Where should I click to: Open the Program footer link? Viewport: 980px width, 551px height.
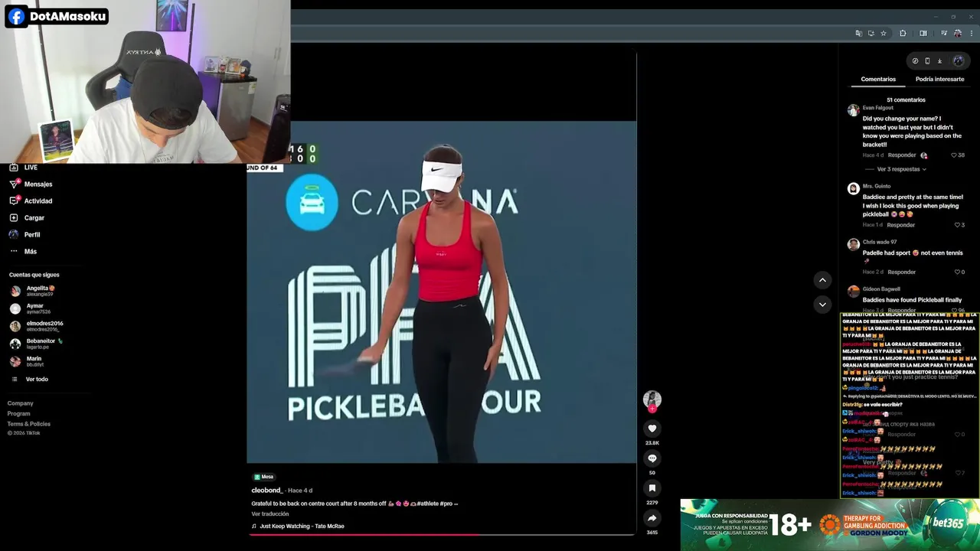tap(19, 413)
